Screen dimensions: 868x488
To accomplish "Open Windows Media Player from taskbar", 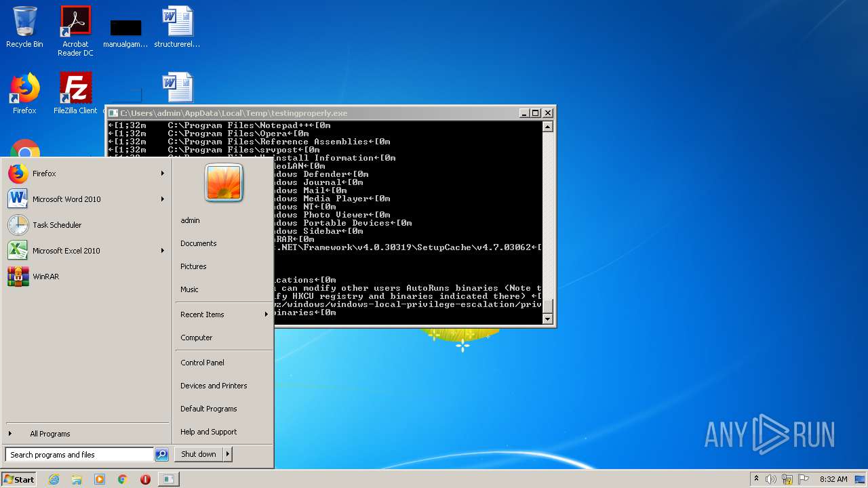I will click(x=100, y=479).
